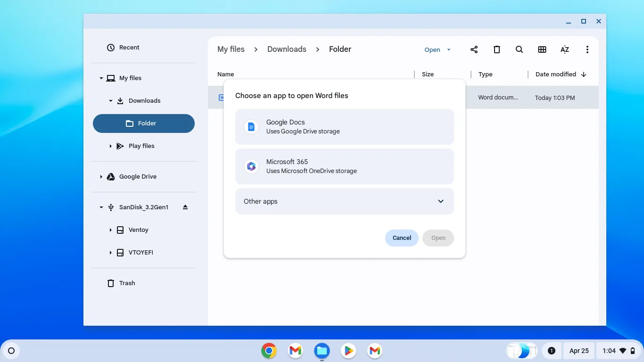
Task: Open the launcher circle on the shelf
Action: (x=12, y=351)
